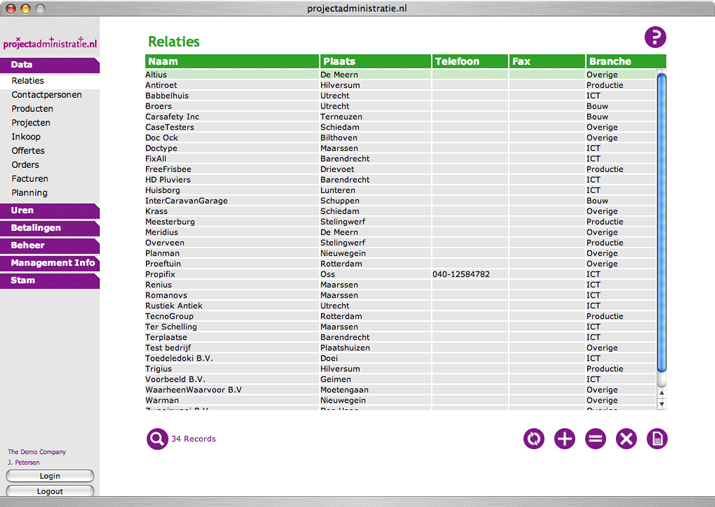The width and height of the screenshot is (715, 507).
Task: Open Offertes in the sidebar
Action: tap(28, 151)
